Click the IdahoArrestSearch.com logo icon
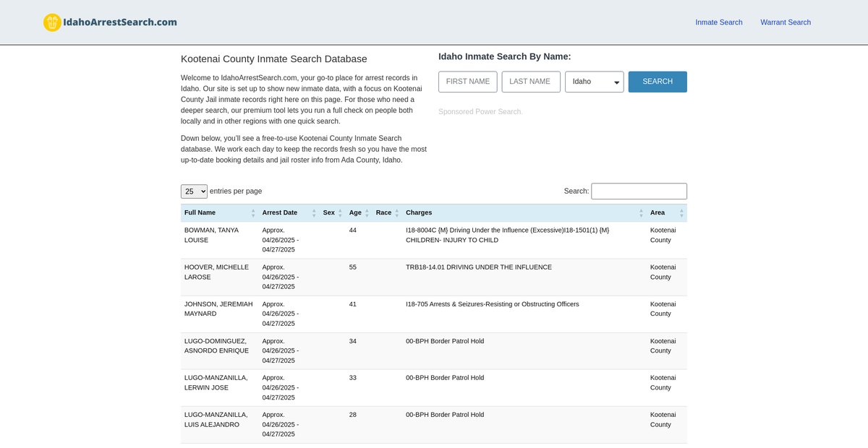Image resolution: width=868 pixels, height=448 pixels. (x=52, y=22)
